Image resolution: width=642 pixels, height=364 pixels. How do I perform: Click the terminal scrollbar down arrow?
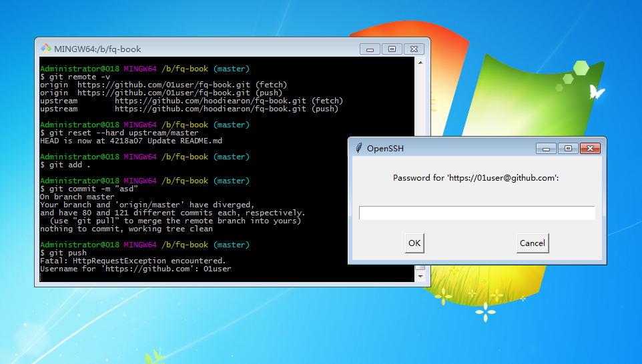[x=420, y=277]
